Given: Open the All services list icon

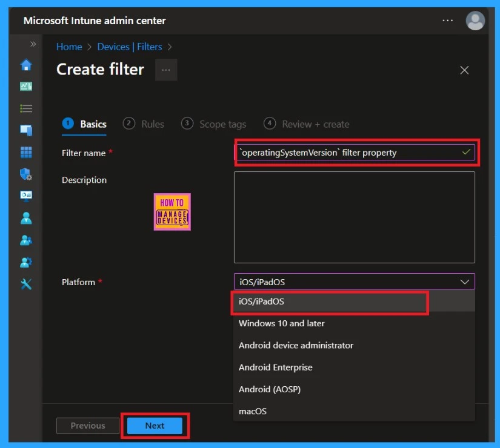Looking at the screenshot, I should 26,108.
